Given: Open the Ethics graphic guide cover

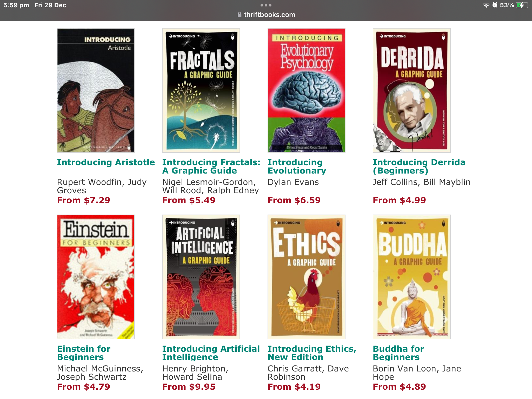Looking at the screenshot, I should pos(307,277).
